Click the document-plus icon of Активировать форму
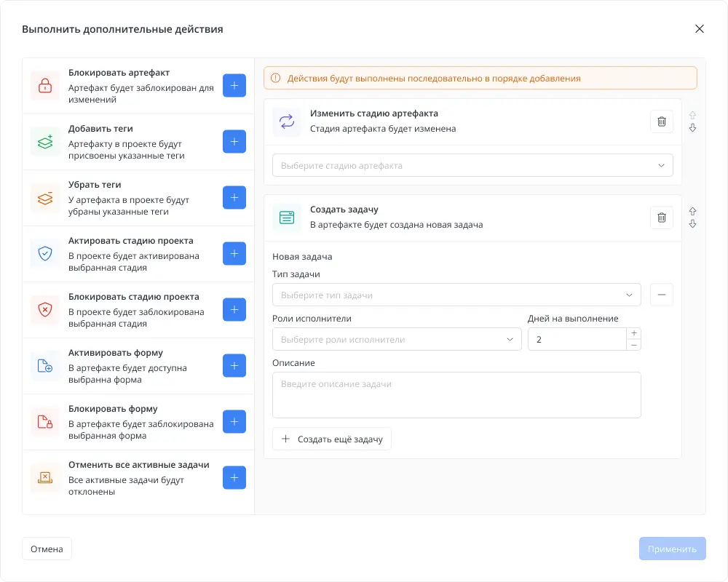This screenshot has height=582, width=728. click(x=45, y=366)
